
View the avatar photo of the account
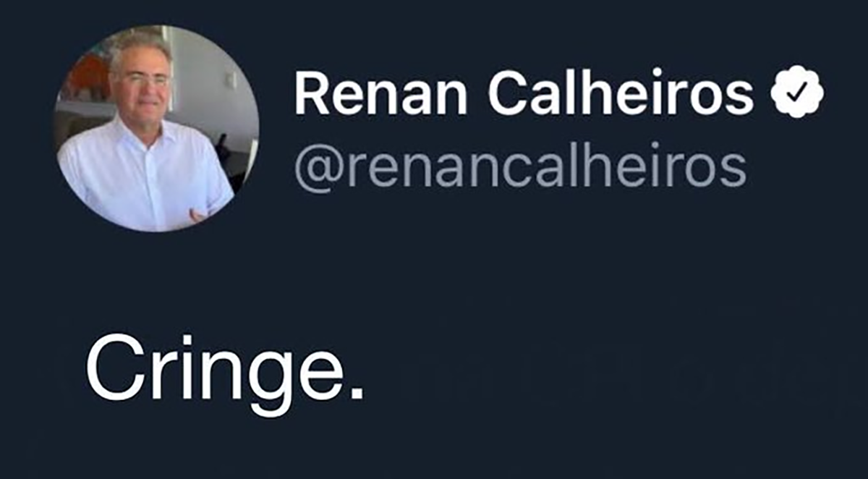coord(156,128)
